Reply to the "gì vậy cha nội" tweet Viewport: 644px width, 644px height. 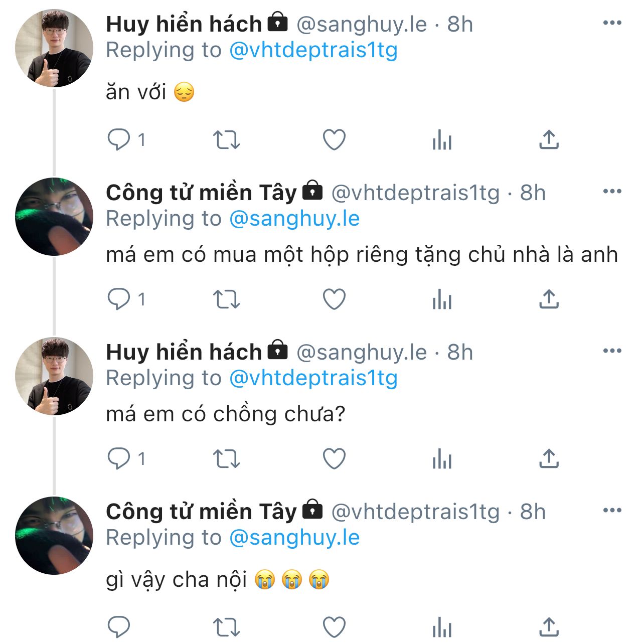tap(119, 627)
